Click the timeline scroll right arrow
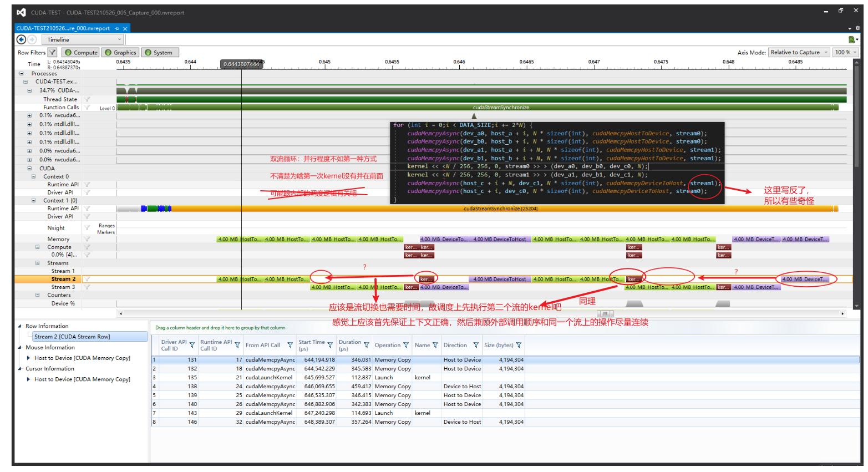Viewport: 868px width, 472px height. point(842,313)
